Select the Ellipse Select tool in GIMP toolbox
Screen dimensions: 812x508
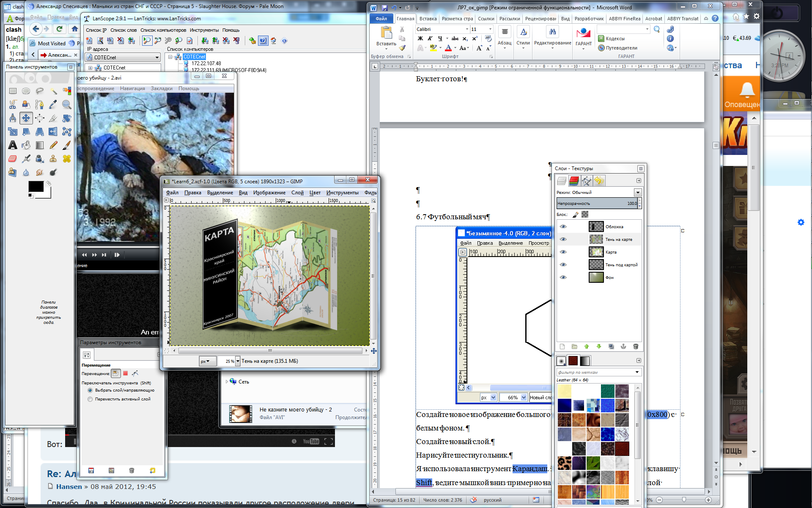[x=26, y=91]
